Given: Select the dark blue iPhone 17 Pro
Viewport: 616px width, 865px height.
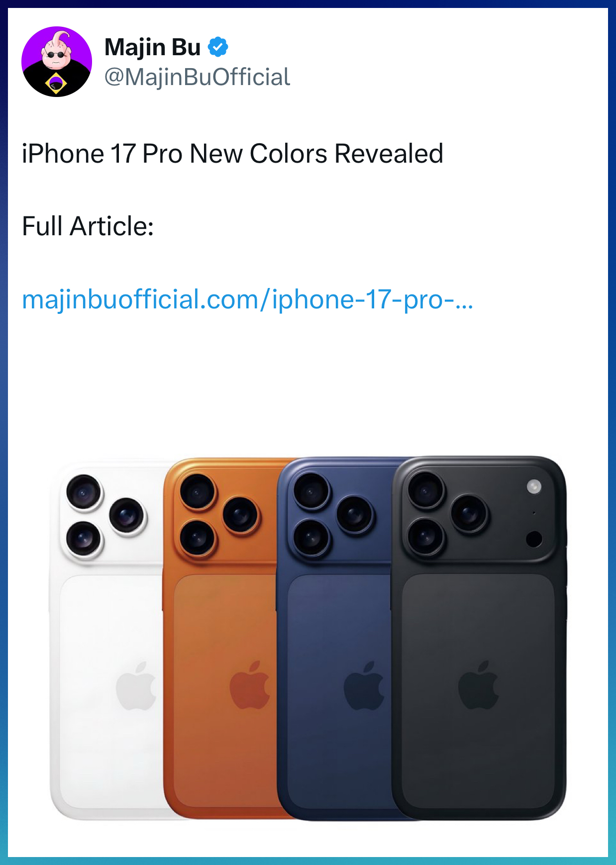Looking at the screenshot, I should point(334,639).
